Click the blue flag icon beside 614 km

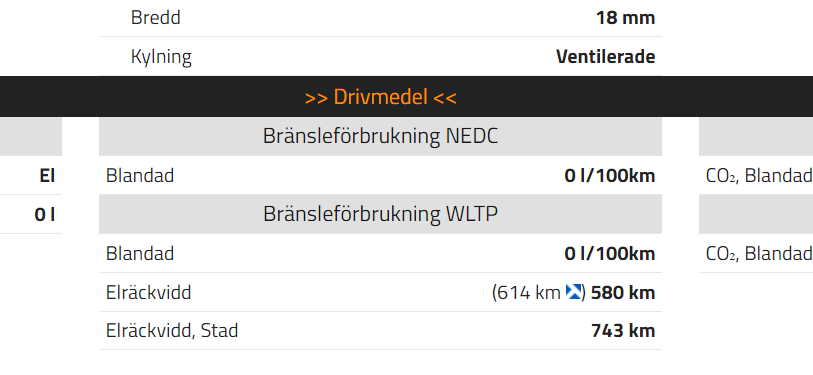(x=573, y=291)
